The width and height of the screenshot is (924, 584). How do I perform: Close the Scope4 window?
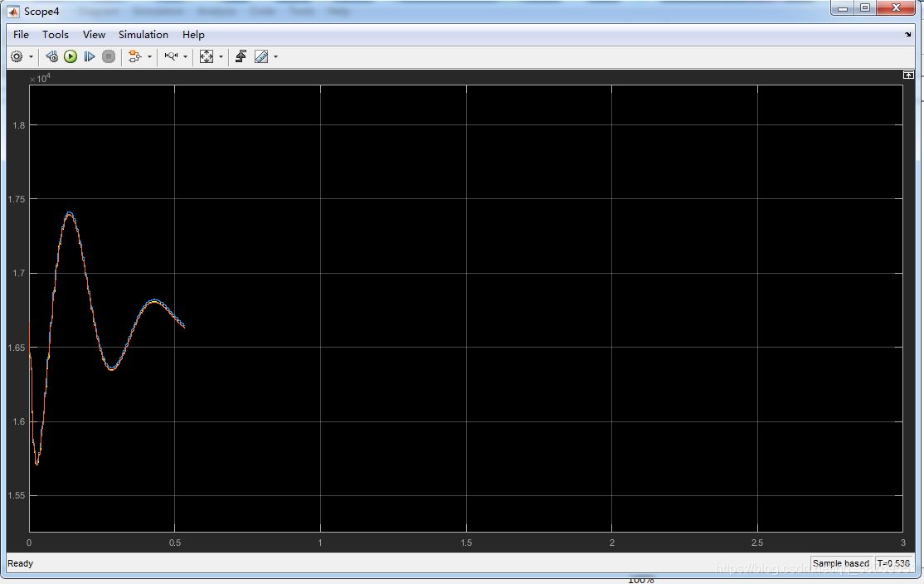point(896,8)
